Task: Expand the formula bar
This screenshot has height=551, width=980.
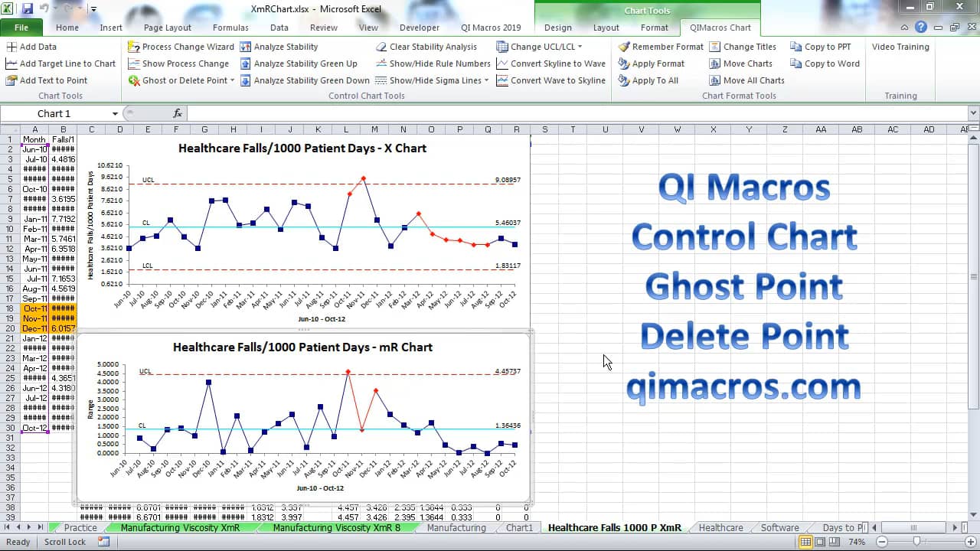Action: click(x=973, y=113)
